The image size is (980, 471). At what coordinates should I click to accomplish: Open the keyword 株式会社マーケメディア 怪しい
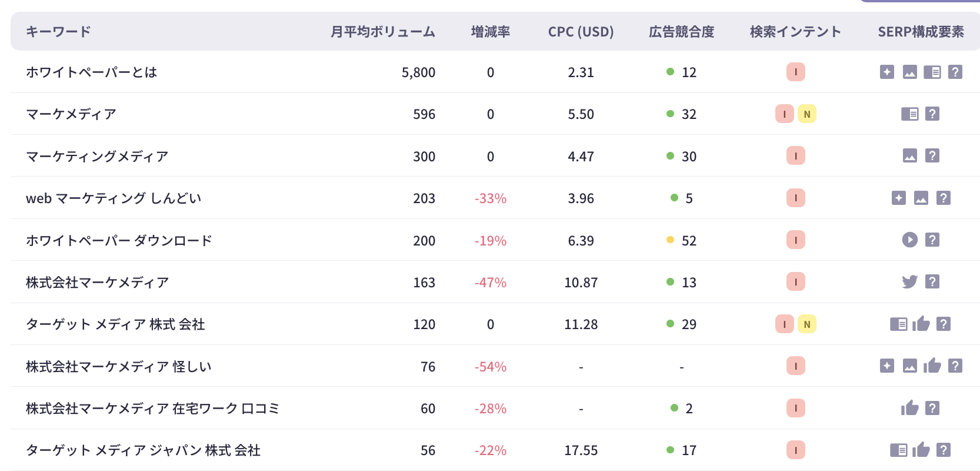pyautogui.click(x=118, y=367)
